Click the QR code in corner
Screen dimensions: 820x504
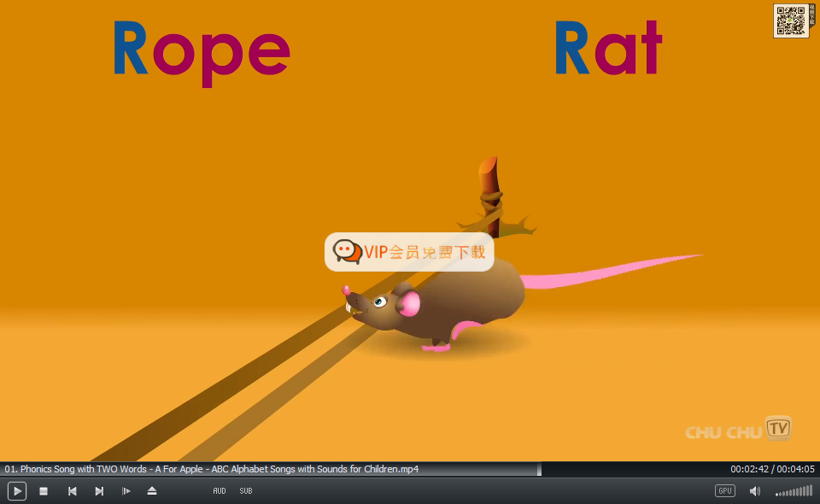[790, 21]
